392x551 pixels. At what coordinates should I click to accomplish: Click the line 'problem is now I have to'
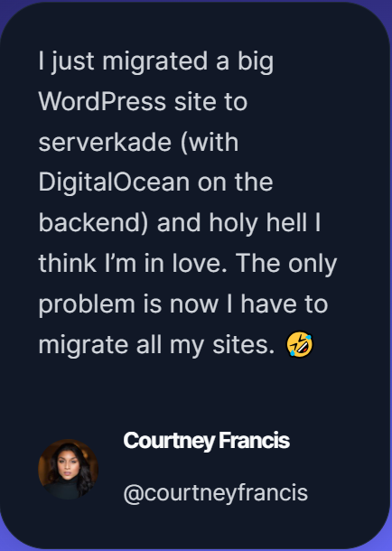(183, 304)
